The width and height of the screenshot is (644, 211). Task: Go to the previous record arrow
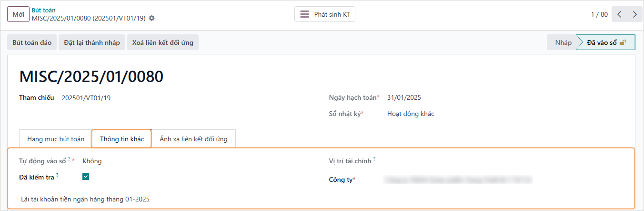(x=619, y=14)
